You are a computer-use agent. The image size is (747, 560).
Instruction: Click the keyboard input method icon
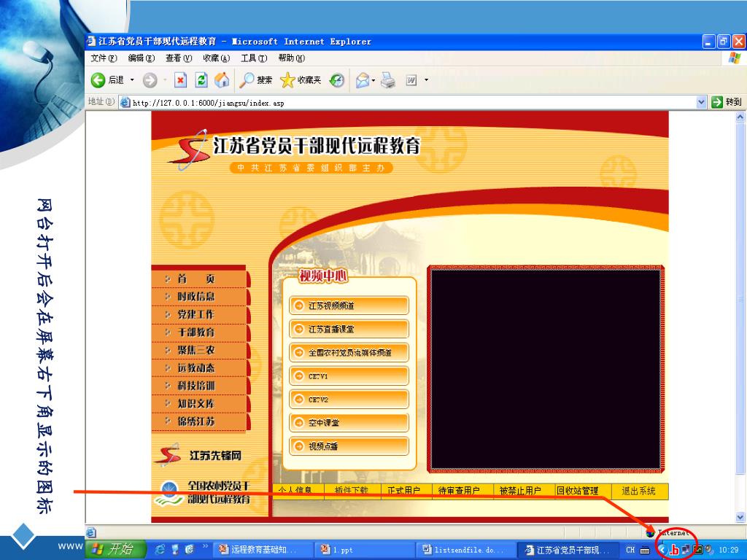(645, 550)
